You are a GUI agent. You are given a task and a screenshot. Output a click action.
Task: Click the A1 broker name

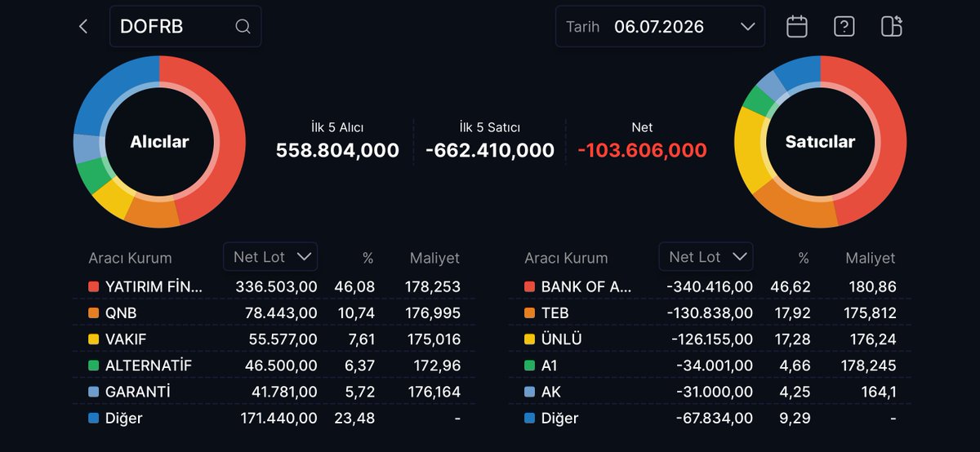coord(550,366)
